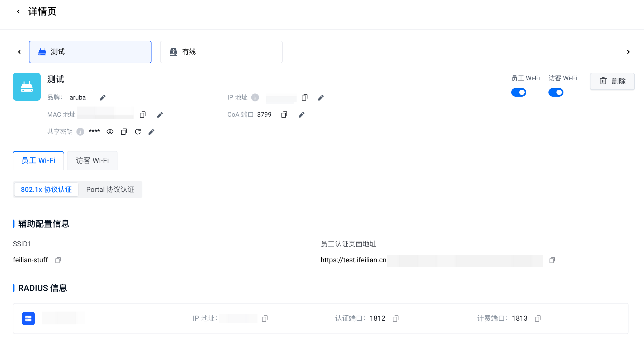Copy the 计费端口 1813 value
This screenshot has height=341, width=644.
[x=538, y=319]
